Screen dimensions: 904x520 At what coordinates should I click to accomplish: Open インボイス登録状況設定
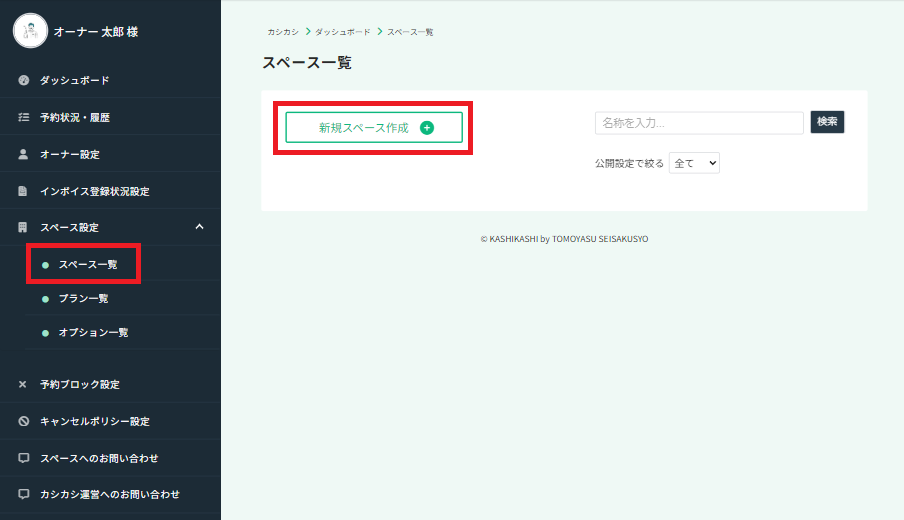[x=95, y=191]
